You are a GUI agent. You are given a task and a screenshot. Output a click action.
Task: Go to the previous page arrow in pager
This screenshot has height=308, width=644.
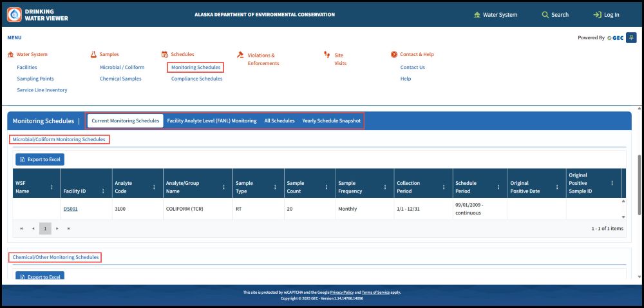[33, 228]
